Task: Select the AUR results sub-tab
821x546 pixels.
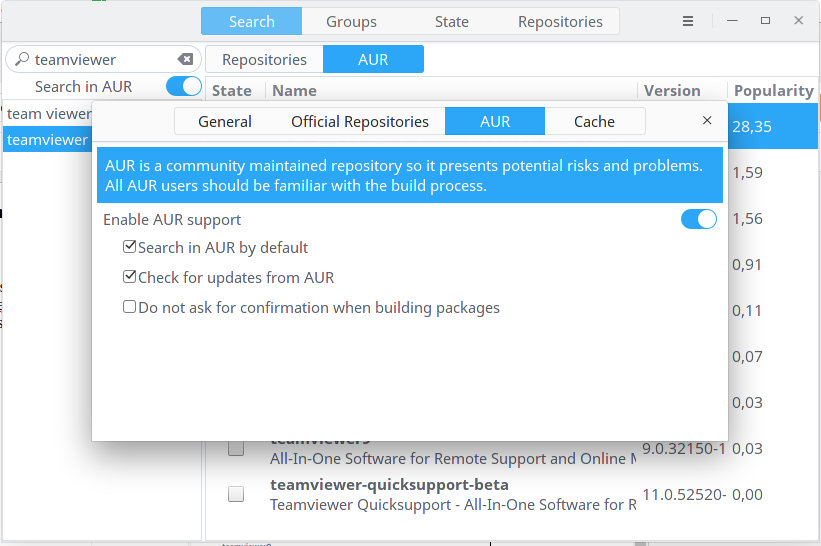Action: (x=373, y=59)
